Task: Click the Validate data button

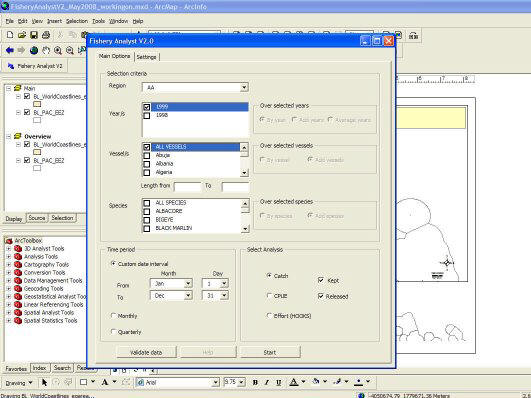Action: click(x=146, y=352)
